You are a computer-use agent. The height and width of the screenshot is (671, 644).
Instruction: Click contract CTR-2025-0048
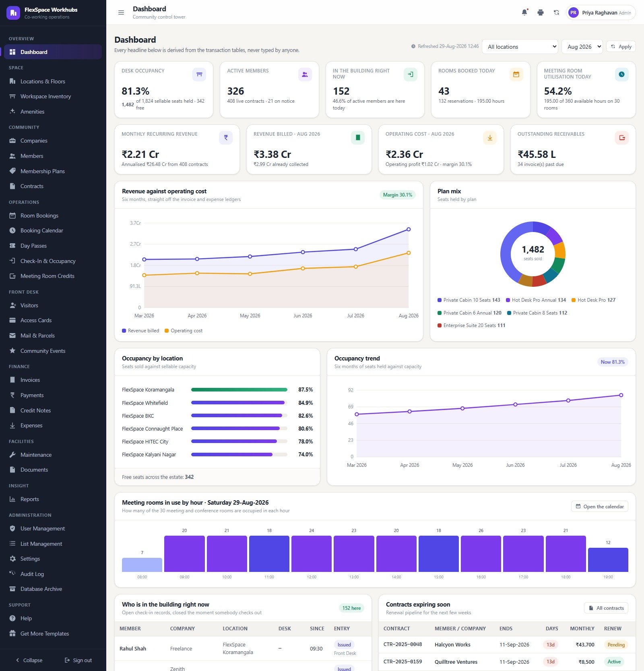402,644
